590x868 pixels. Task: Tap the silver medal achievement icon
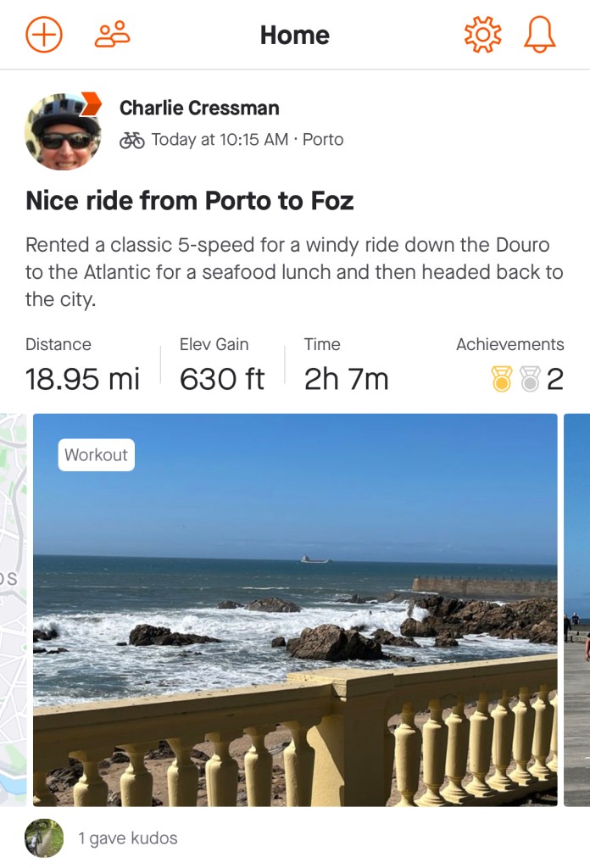tap(530, 379)
